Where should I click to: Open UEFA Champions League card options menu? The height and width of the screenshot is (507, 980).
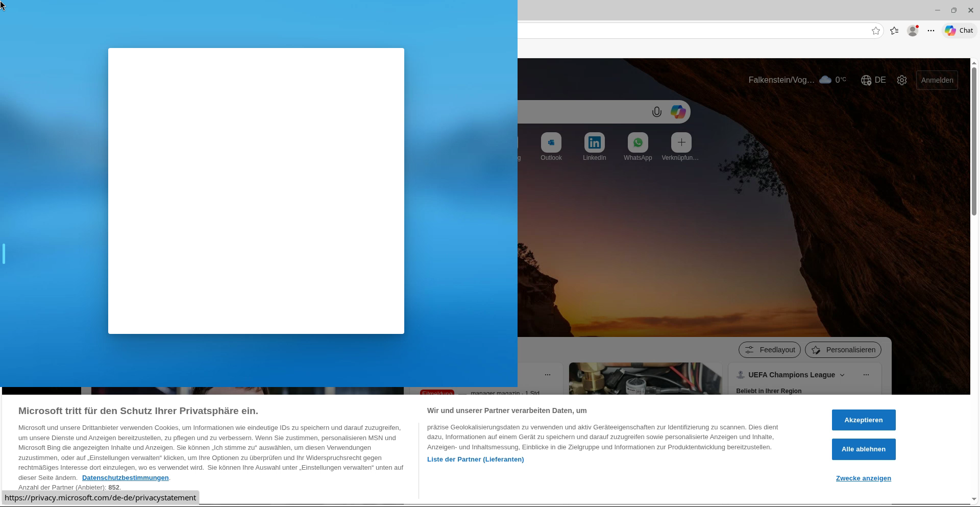click(866, 375)
